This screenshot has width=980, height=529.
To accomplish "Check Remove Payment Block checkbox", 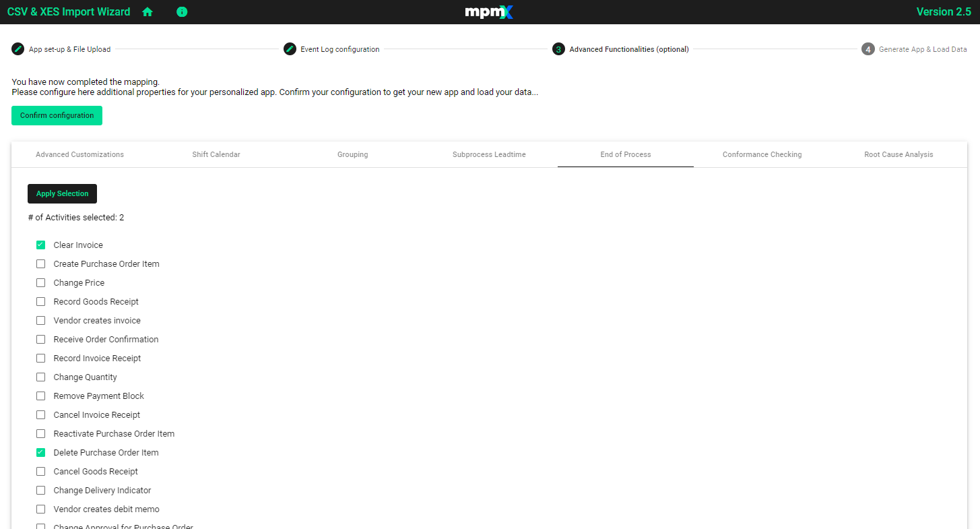I will [40, 396].
